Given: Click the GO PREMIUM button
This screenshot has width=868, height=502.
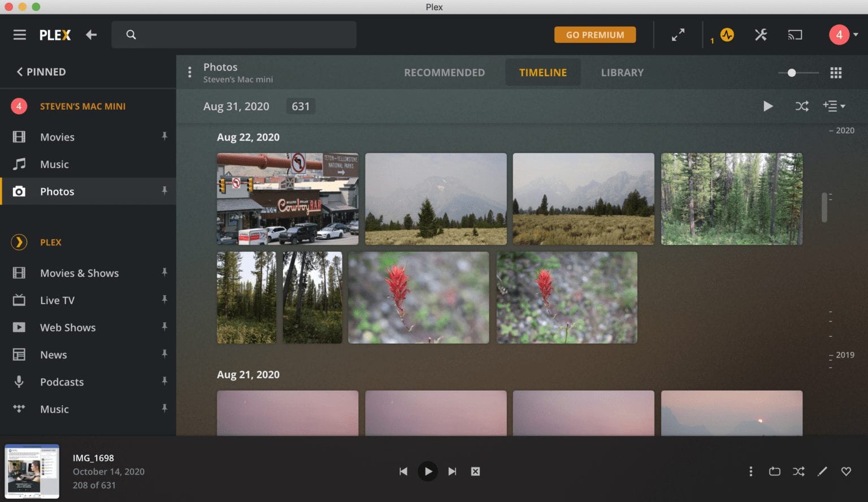Looking at the screenshot, I should pos(594,34).
